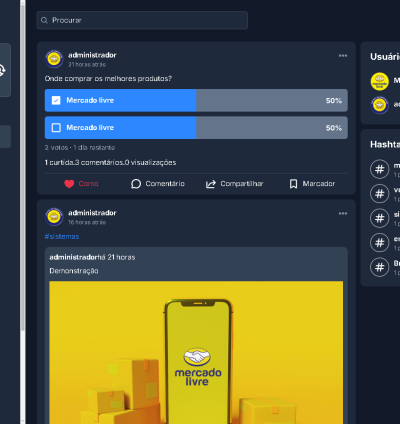400x424 pixels.
Task: Select the first hashtag circle icon
Action: pyautogui.click(x=380, y=169)
